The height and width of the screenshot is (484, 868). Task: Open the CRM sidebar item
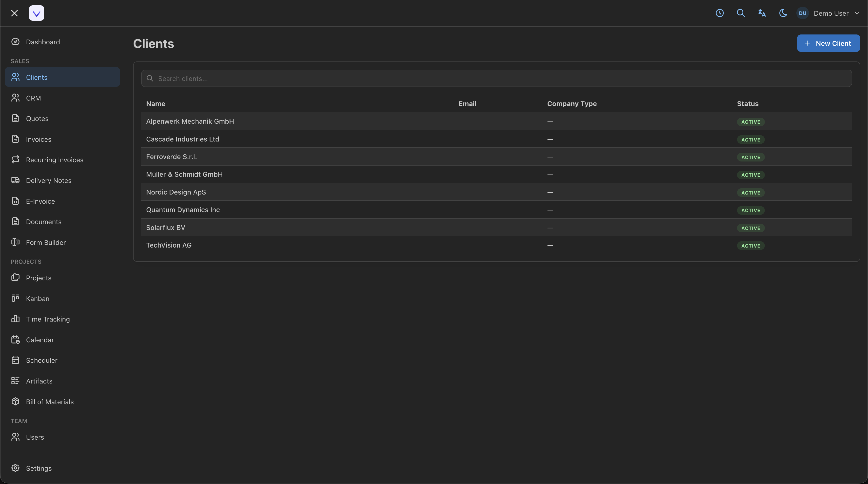(x=33, y=98)
